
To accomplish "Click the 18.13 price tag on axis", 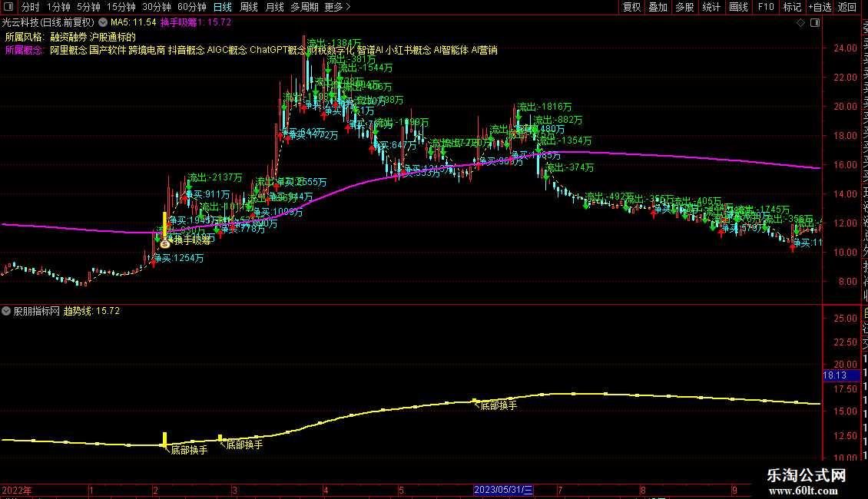I will (841, 375).
